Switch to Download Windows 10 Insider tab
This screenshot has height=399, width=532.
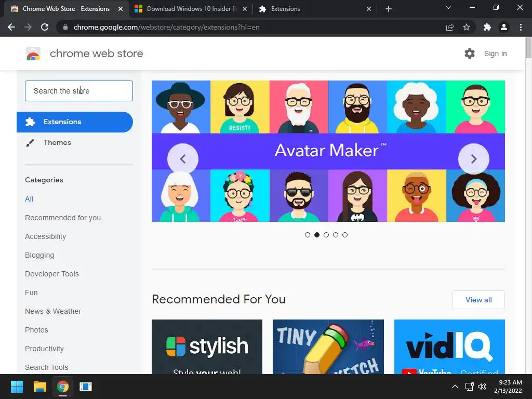click(x=191, y=9)
